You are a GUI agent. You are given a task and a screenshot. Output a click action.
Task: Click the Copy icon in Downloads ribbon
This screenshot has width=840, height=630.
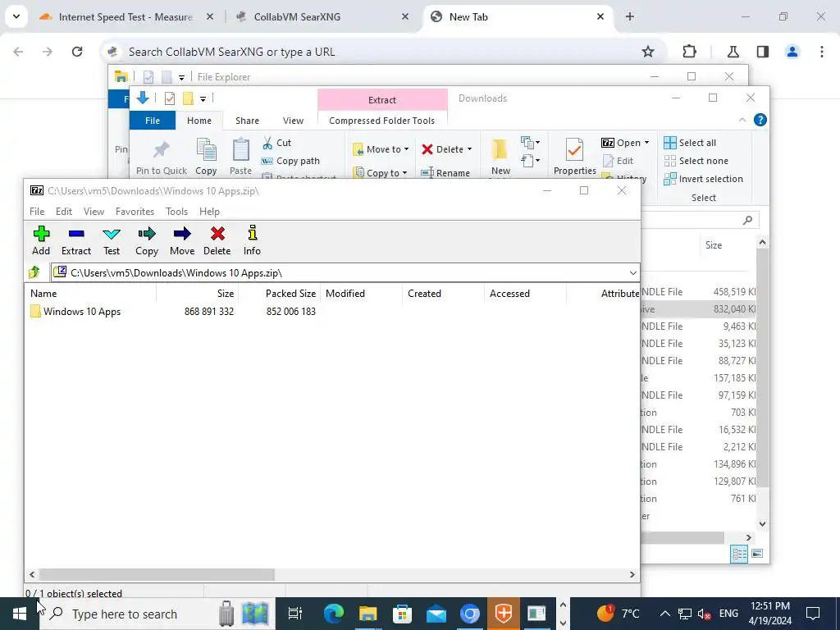click(206, 149)
